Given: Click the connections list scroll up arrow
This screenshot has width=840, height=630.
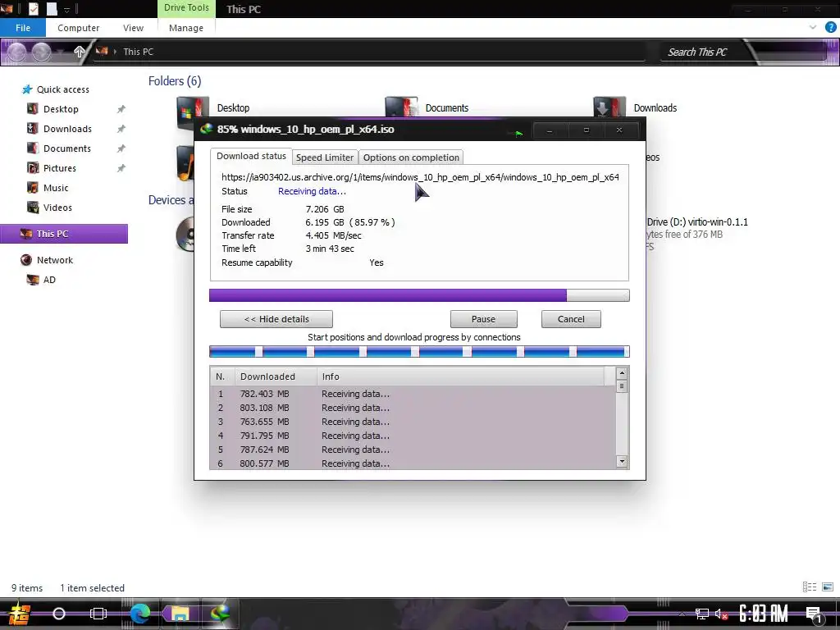Looking at the screenshot, I should (x=622, y=373).
